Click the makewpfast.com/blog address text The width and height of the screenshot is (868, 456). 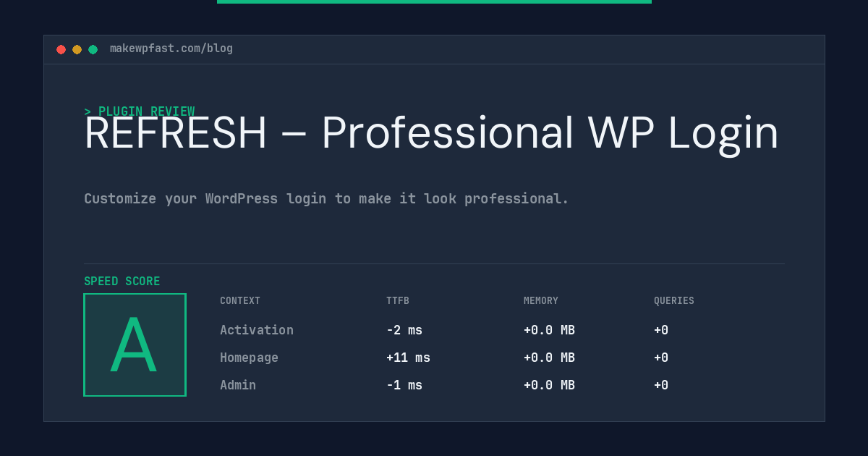(171, 48)
